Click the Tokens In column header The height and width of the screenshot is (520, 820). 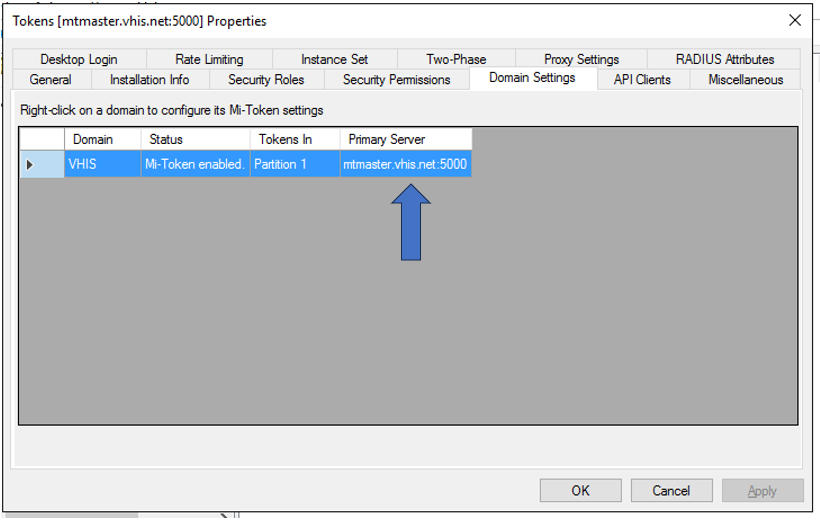pyautogui.click(x=295, y=139)
